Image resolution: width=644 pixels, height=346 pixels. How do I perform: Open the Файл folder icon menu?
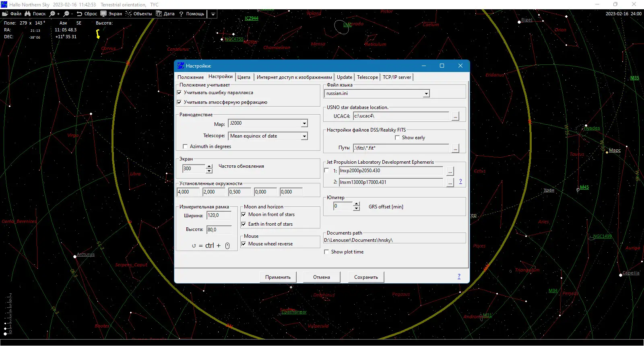pyautogui.click(x=5, y=14)
